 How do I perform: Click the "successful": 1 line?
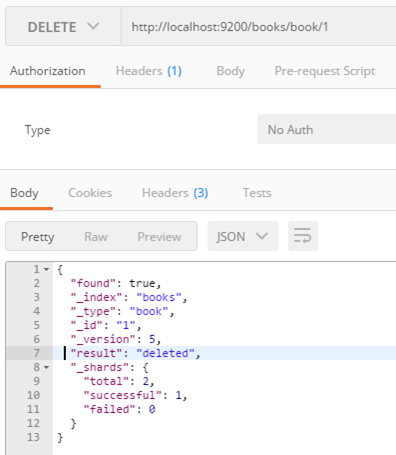pos(135,395)
